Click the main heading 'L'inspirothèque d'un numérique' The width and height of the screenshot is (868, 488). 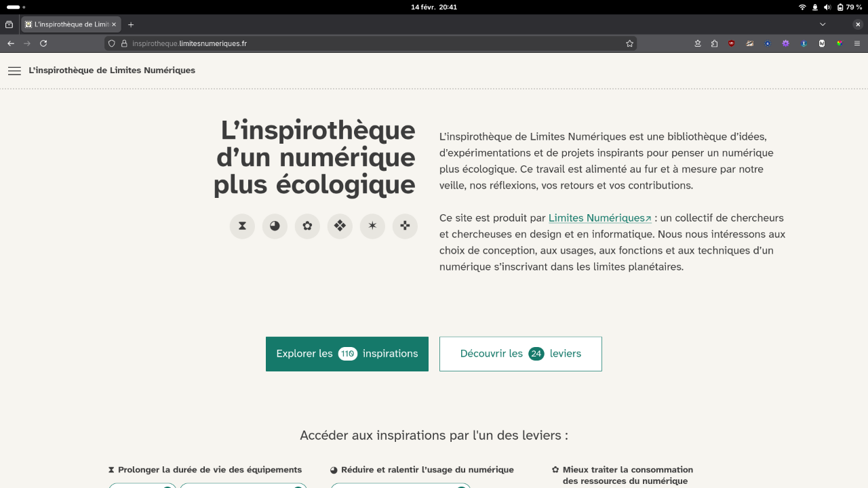pos(315,157)
